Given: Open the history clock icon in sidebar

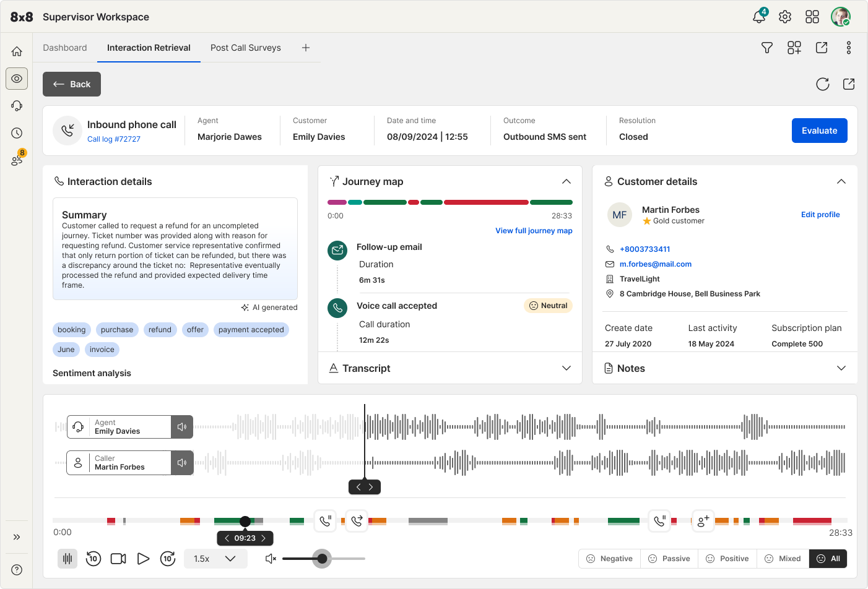Looking at the screenshot, I should point(17,133).
